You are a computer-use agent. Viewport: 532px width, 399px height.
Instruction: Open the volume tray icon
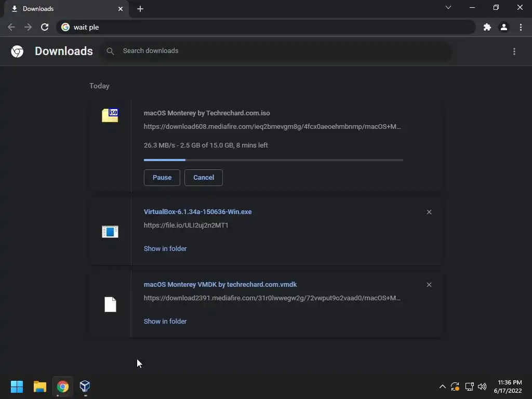[x=482, y=387]
